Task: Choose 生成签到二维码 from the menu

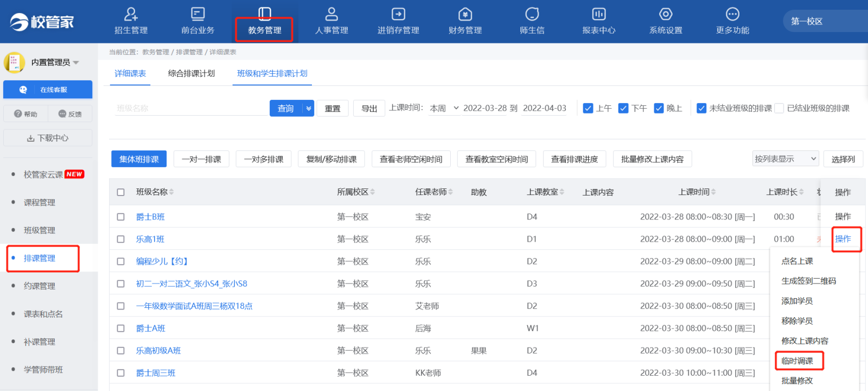Action: click(809, 281)
